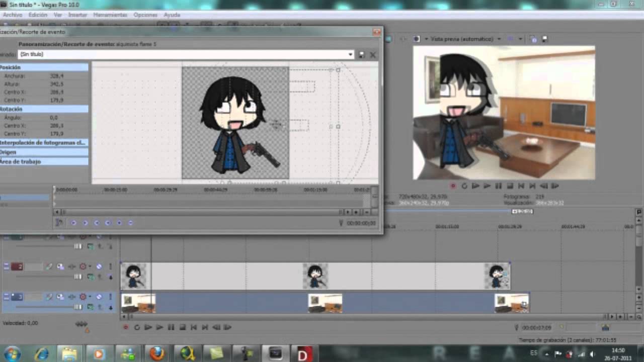The image size is (644, 362).
Task: Open the overlays dropdown arrow in preview toolbar
Action: click(520, 39)
